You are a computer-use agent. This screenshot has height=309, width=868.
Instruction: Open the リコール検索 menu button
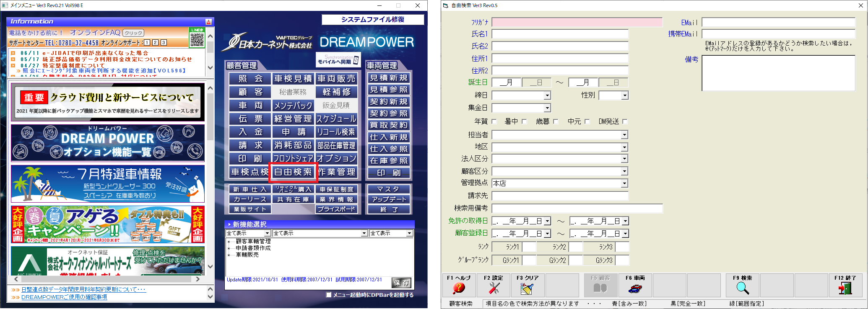336,132
